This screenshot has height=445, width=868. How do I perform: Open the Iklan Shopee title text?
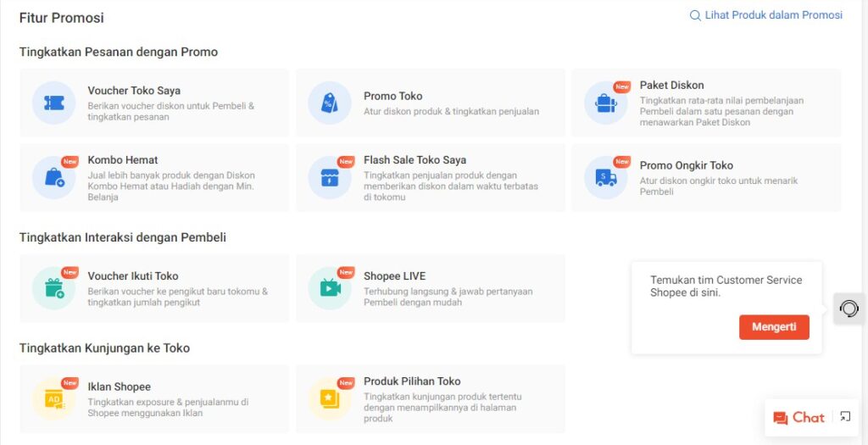(119, 387)
